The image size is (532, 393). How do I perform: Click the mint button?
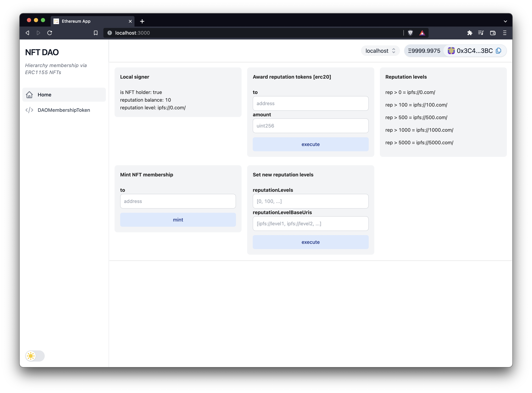tap(178, 220)
